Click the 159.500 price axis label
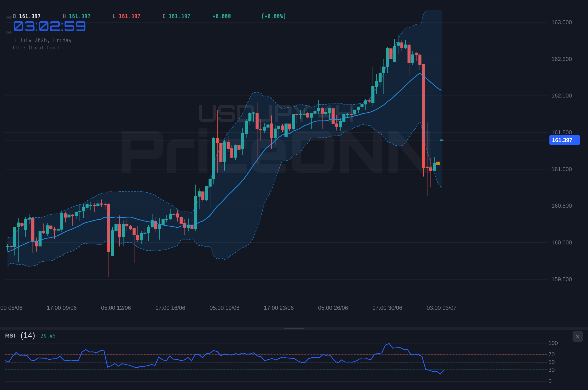The image size is (588, 390). [x=562, y=279]
